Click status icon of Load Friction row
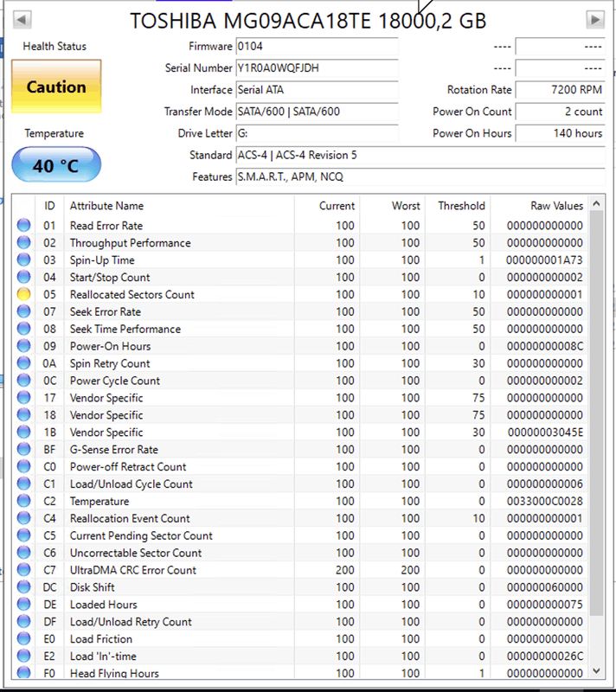This screenshot has width=616, height=692. (x=24, y=638)
